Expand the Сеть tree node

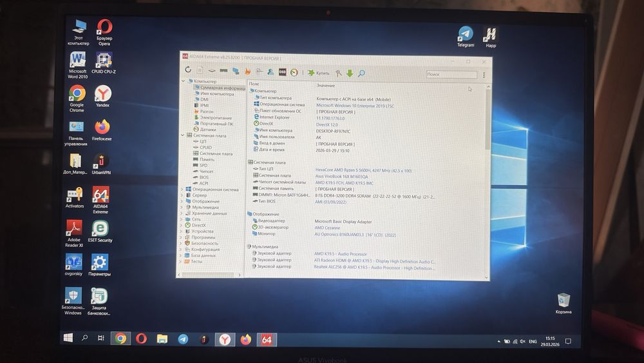click(x=182, y=219)
